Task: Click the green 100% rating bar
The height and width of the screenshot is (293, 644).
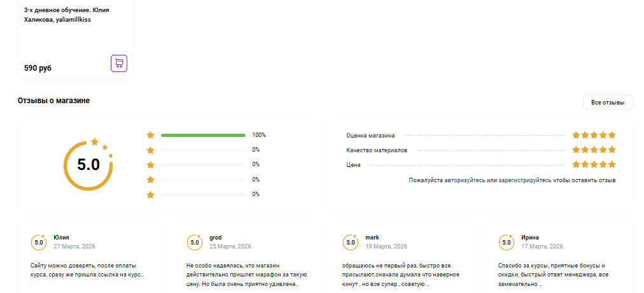Action: [x=203, y=135]
